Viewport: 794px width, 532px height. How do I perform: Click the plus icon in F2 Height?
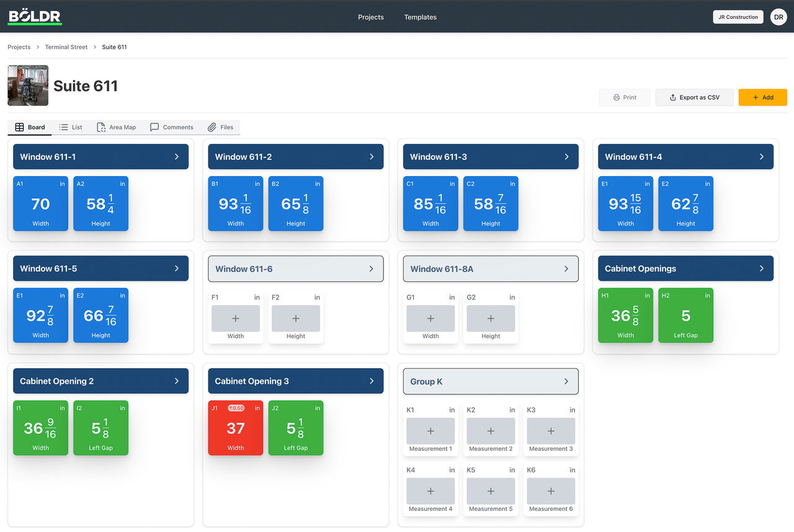tap(296, 318)
